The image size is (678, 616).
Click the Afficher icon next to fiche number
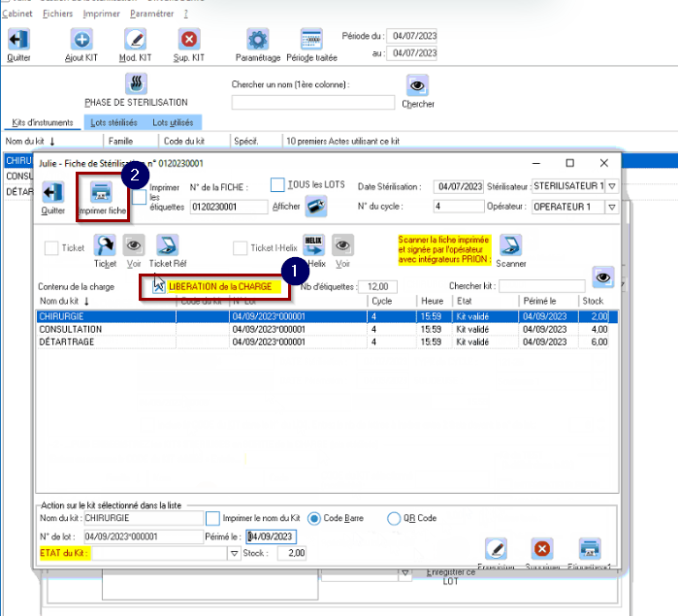coord(316,206)
